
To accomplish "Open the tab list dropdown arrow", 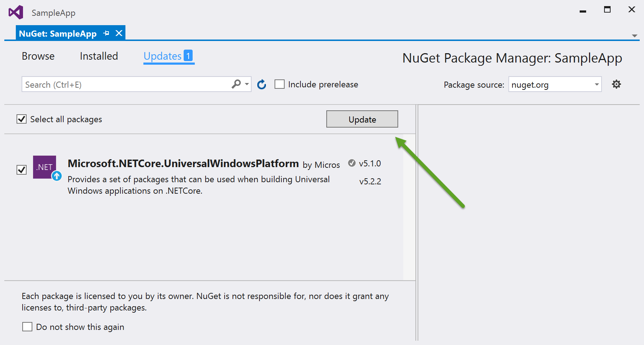I will pyautogui.click(x=635, y=36).
